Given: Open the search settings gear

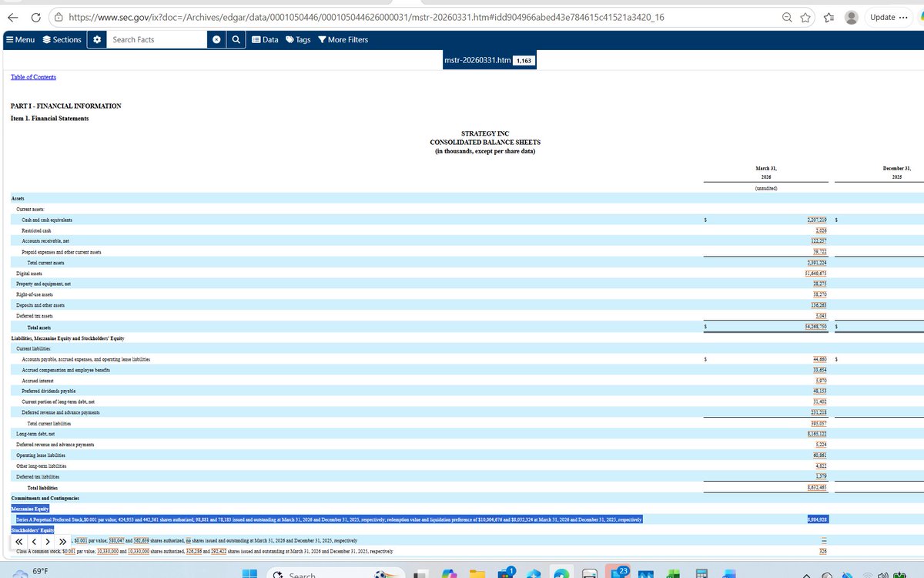Looking at the screenshot, I should click(x=96, y=39).
